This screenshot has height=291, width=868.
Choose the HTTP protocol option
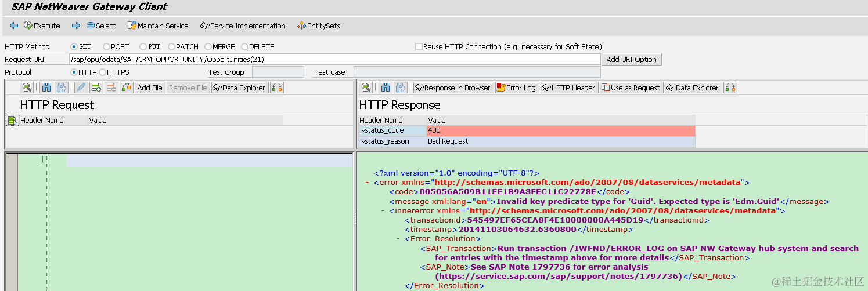tap(74, 72)
